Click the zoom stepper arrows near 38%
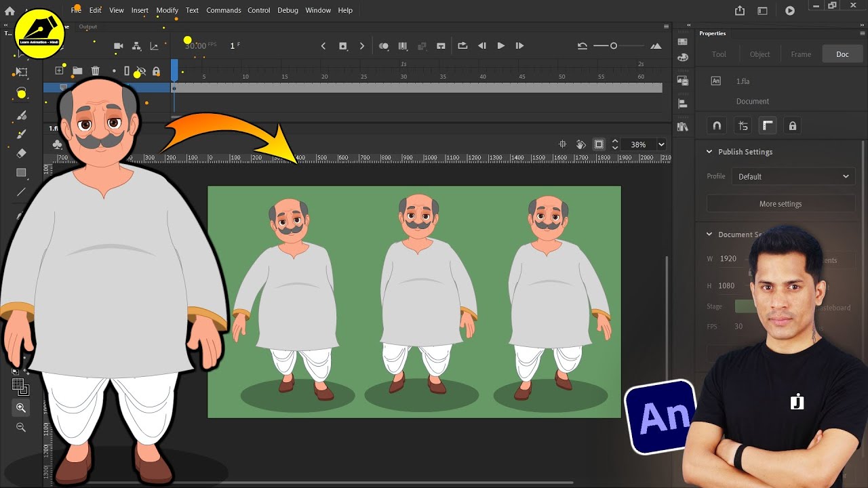Image resolution: width=868 pixels, height=488 pixels. point(615,144)
